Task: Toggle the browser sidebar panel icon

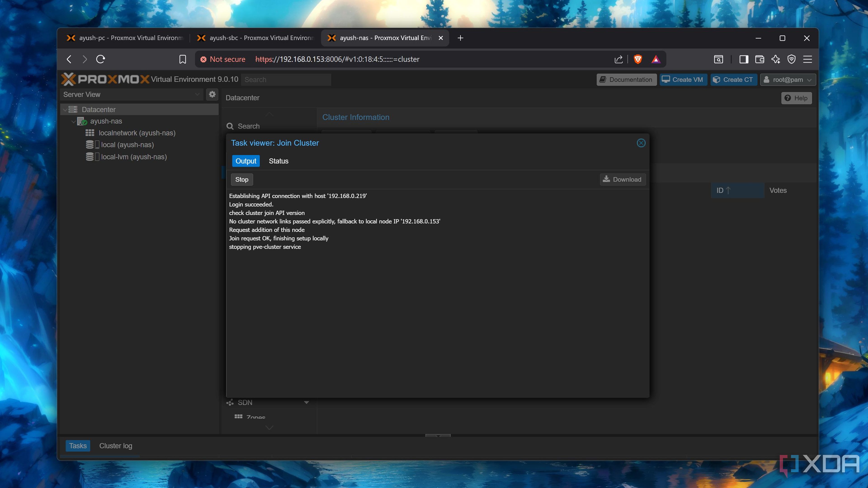Action: point(744,59)
